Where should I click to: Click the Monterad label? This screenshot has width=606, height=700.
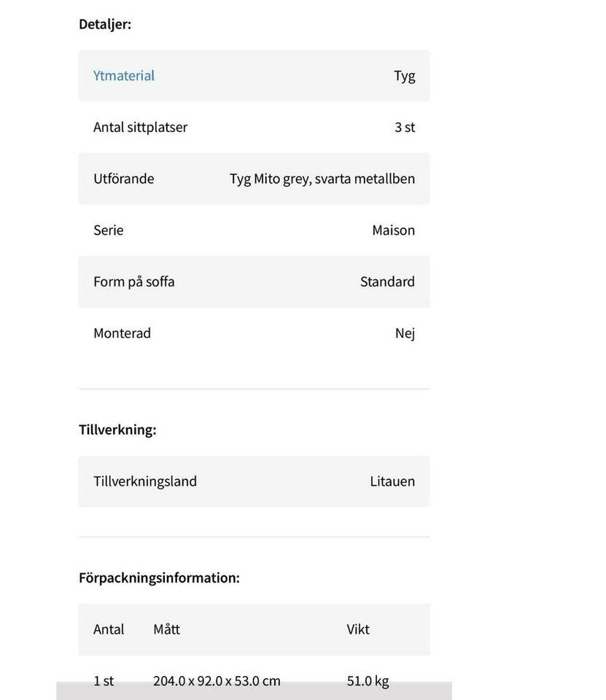click(x=122, y=333)
